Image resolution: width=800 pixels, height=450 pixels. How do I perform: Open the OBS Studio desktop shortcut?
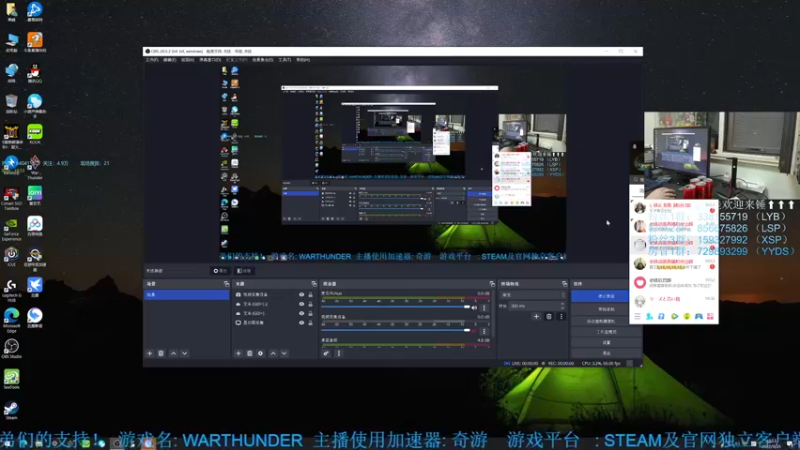11,348
